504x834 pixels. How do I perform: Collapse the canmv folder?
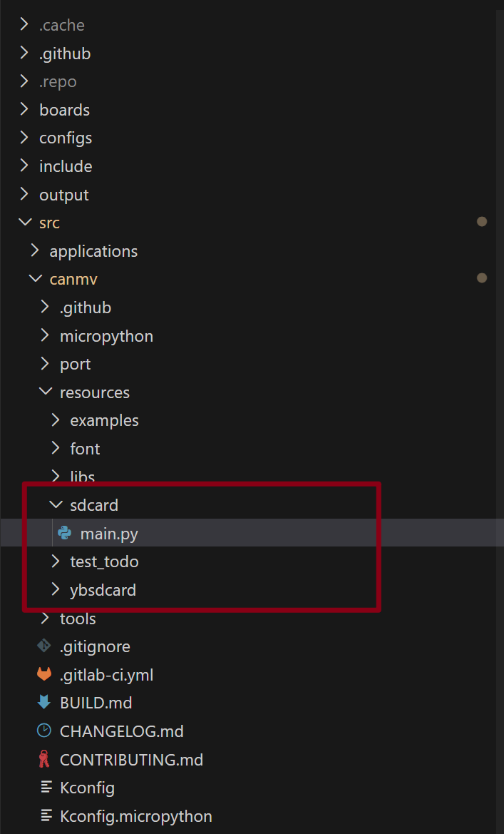point(35,279)
